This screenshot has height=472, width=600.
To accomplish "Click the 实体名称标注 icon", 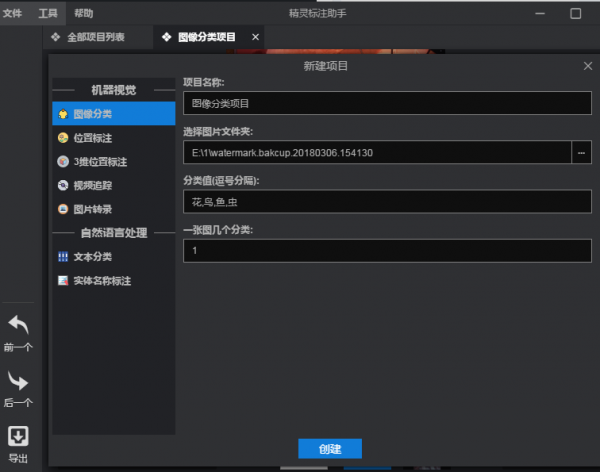I will 63,281.
